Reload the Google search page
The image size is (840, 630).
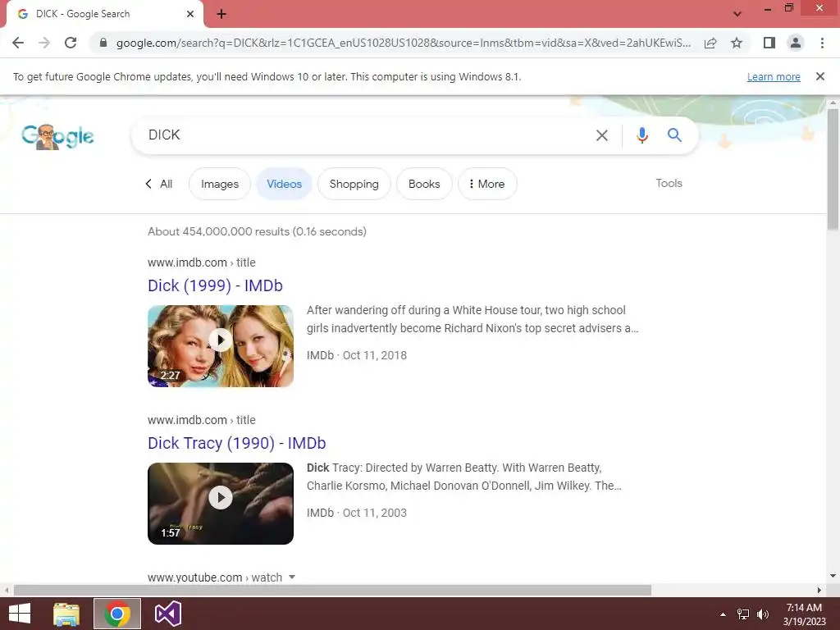coord(71,43)
